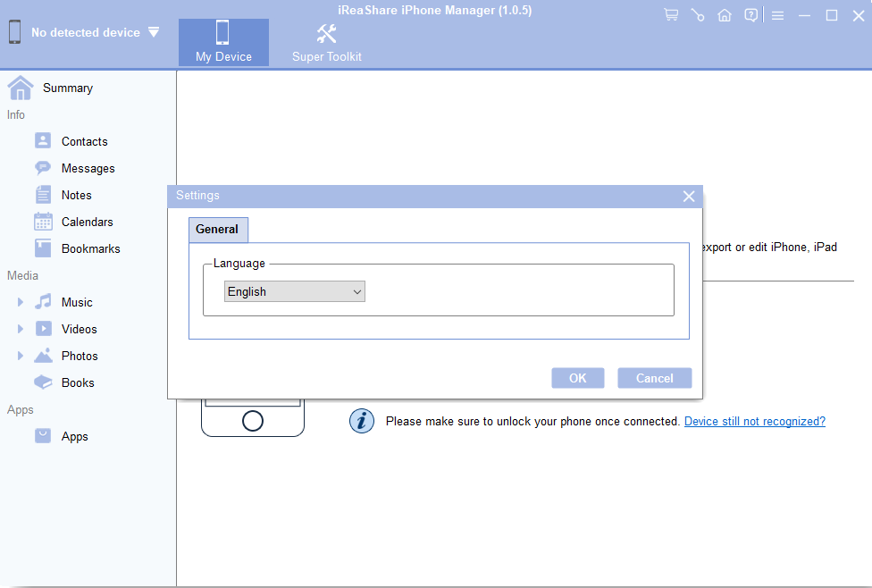Confirm settings with OK button
The width and height of the screenshot is (872, 588).
[x=578, y=378]
